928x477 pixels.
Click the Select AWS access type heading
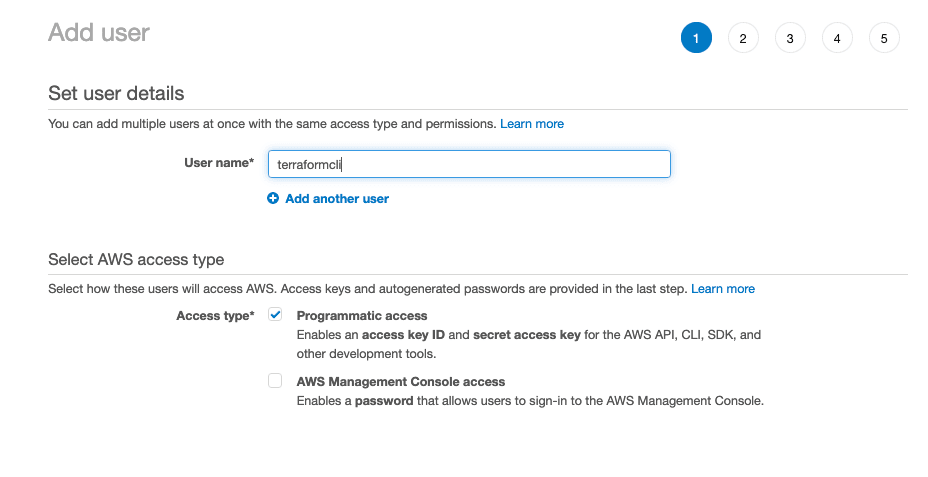coord(136,260)
